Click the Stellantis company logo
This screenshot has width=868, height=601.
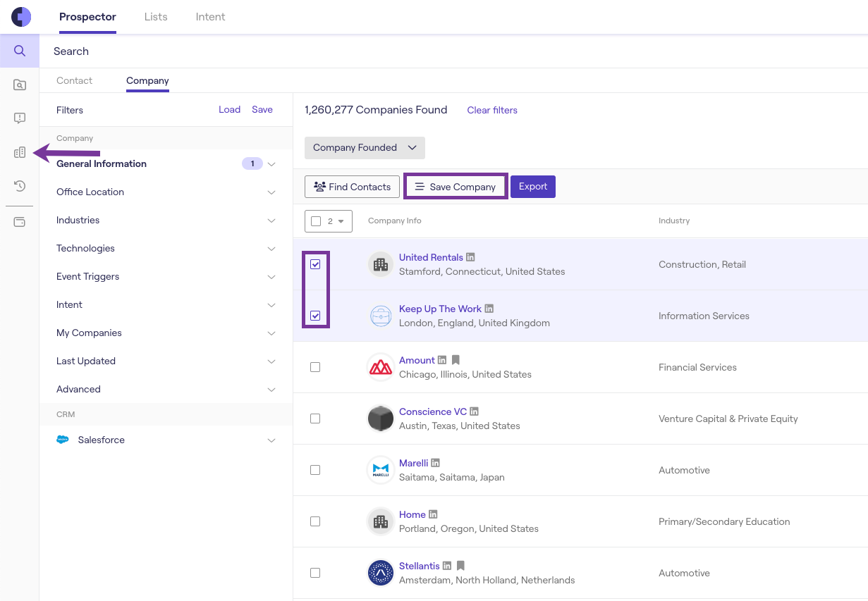tap(381, 573)
